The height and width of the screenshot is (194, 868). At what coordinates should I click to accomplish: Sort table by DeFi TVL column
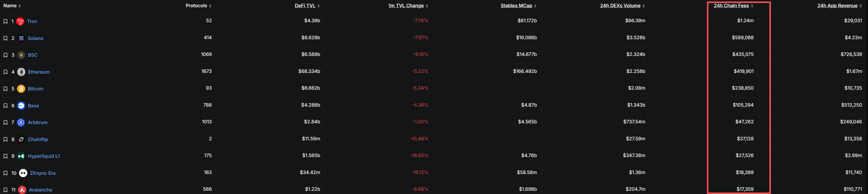(307, 6)
